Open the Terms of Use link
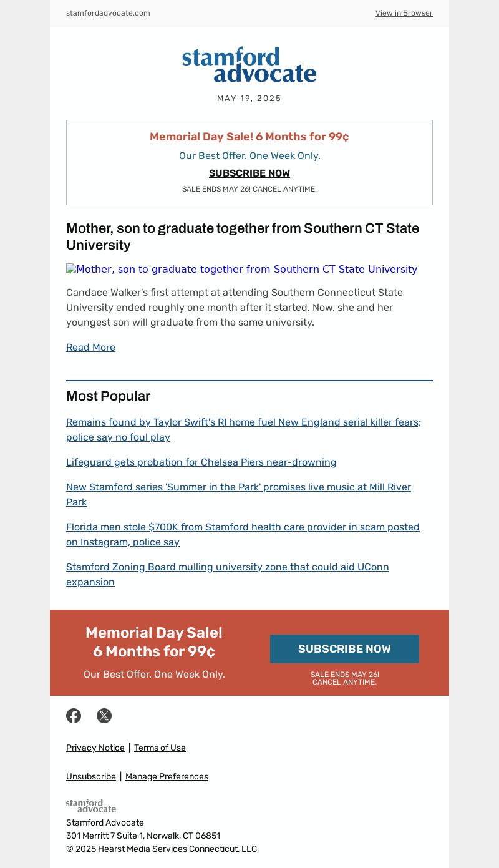The width and height of the screenshot is (499, 868). pyautogui.click(x=160, y=748)
